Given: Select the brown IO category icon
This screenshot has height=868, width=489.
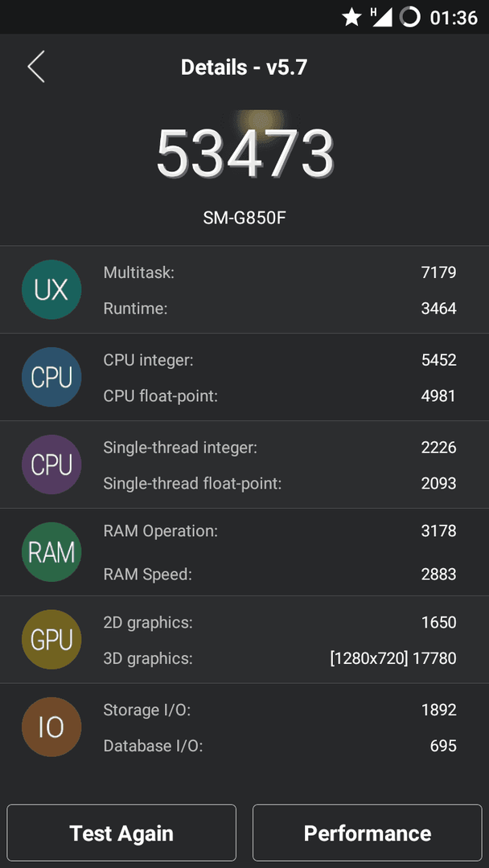Looking at the screenshot, I should click(51, 727).
